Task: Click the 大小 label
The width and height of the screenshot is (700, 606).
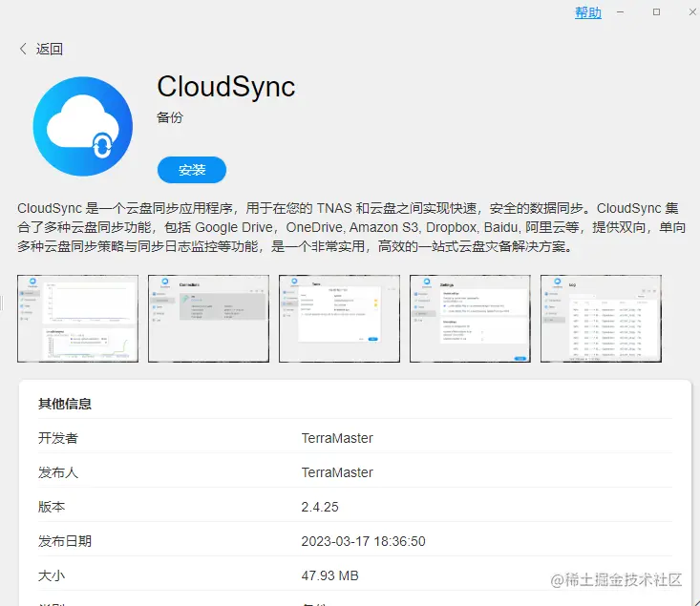Action: [x=52, y=575]
